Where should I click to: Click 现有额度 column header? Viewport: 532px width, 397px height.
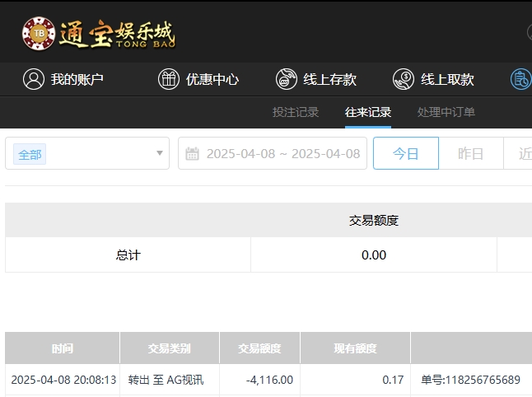point(355,348)
